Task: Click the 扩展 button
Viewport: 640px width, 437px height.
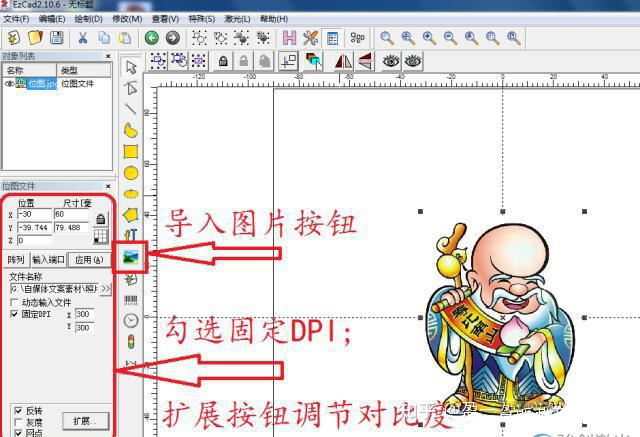Action: click(x=83, y=419)
